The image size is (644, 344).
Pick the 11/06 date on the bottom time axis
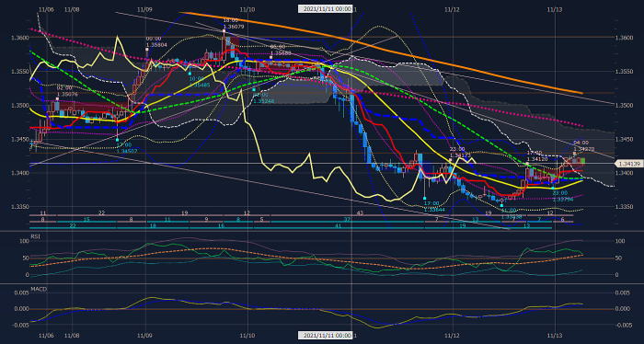pyautogui.click(x=46, y=335)
